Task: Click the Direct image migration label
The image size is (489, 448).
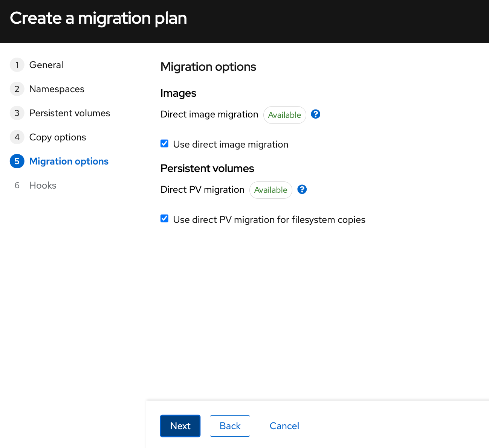Action: (209, 114)
